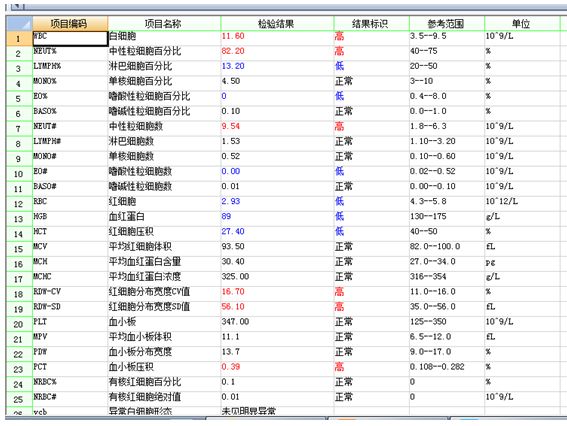Select row header number 1
Viewport: 567px width, 426px height.
tap(19, 39)
